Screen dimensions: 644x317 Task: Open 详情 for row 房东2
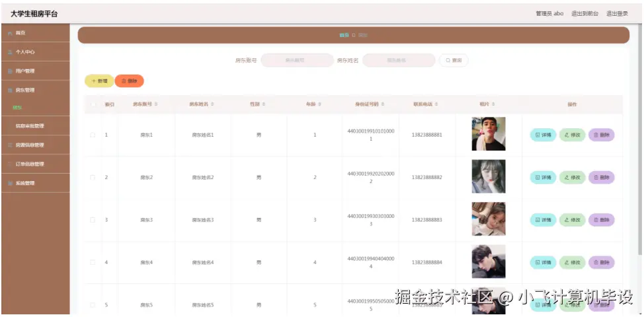click(x=543, y=178)
